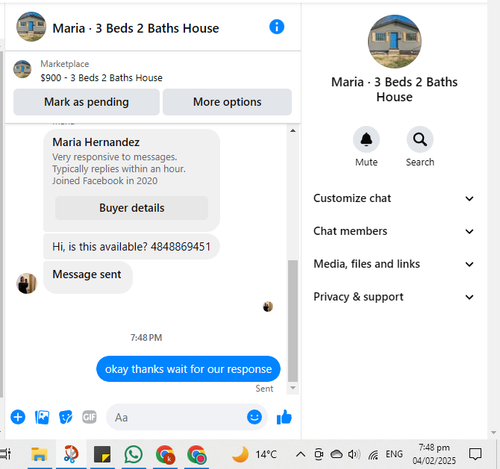Open conversation information icon in chat header
Screen dimensions: 500x469
[277, 27]
